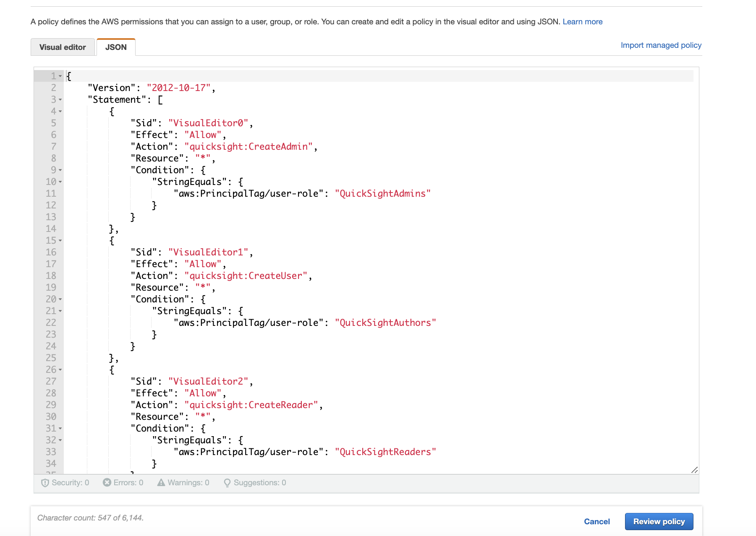Click the editor resize grip handle

(694, 471)
